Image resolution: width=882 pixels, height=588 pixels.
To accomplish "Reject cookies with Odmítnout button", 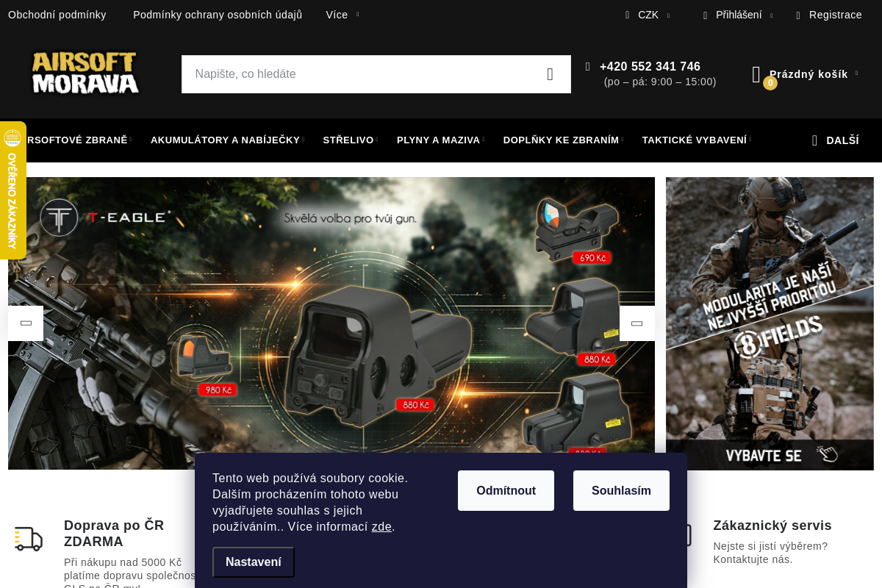I will pos(506,490).
